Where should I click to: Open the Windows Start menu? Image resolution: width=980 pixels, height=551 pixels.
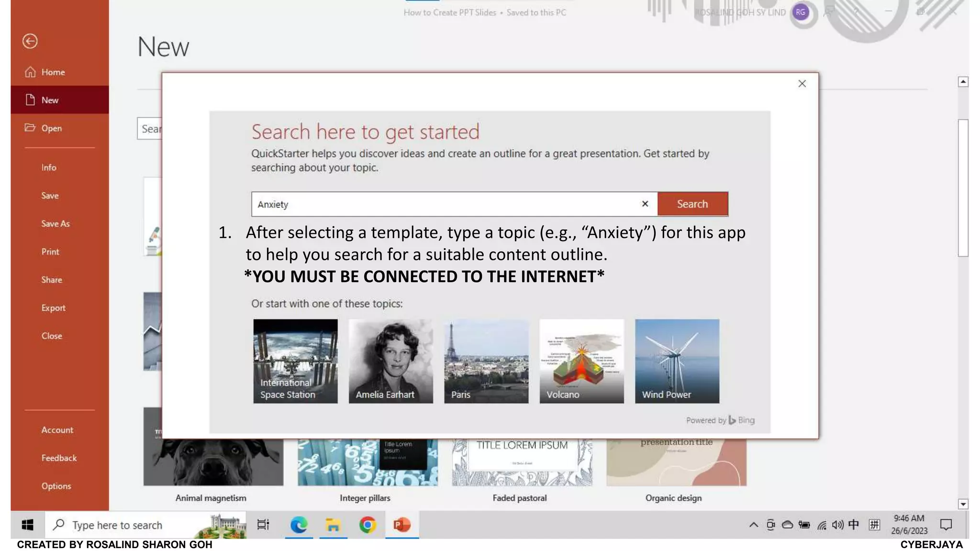click(x=28, y=525)
